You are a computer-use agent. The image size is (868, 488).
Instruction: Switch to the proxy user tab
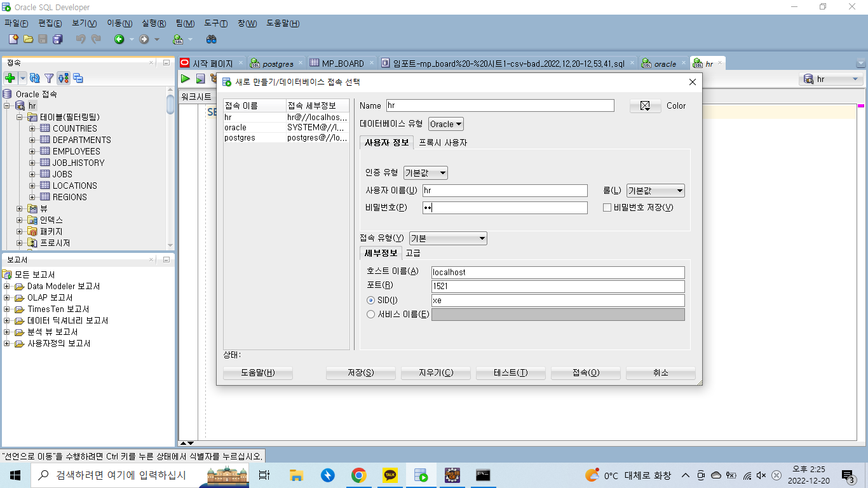pyautogui.click(x=443, y=143)
